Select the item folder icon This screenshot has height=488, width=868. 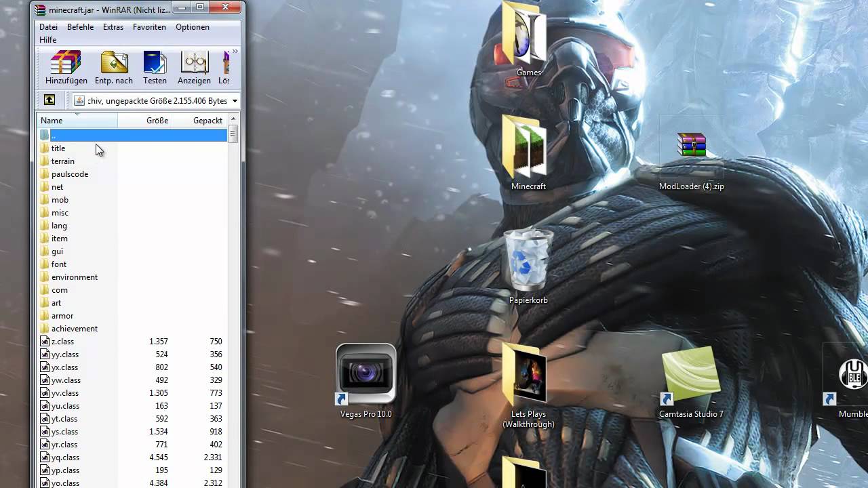point(44,239)
